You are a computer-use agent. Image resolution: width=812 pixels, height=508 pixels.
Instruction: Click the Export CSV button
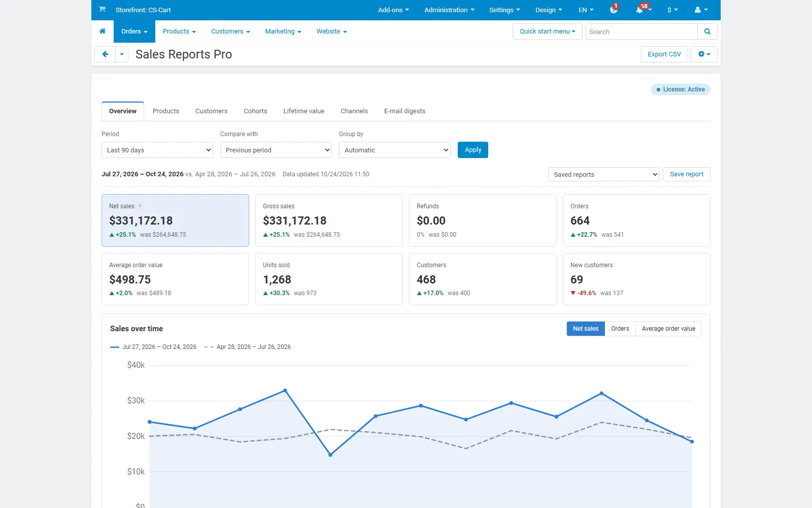pos(664,54)
